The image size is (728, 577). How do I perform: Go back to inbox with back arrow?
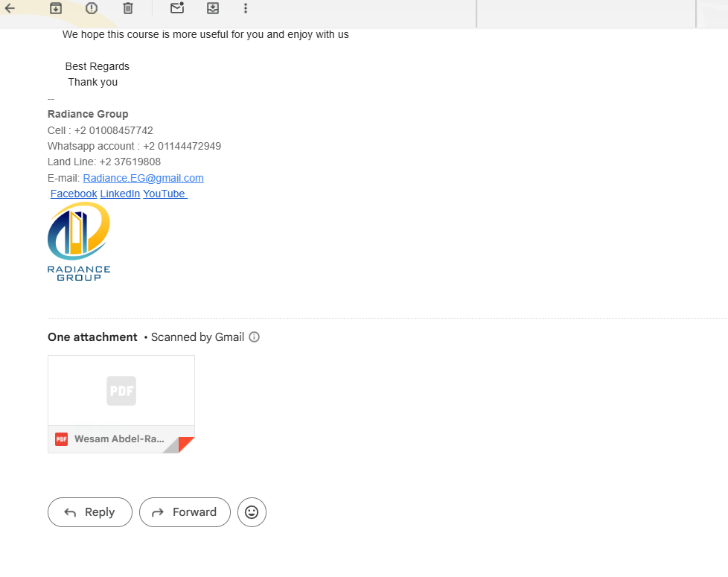pos(10,8)
